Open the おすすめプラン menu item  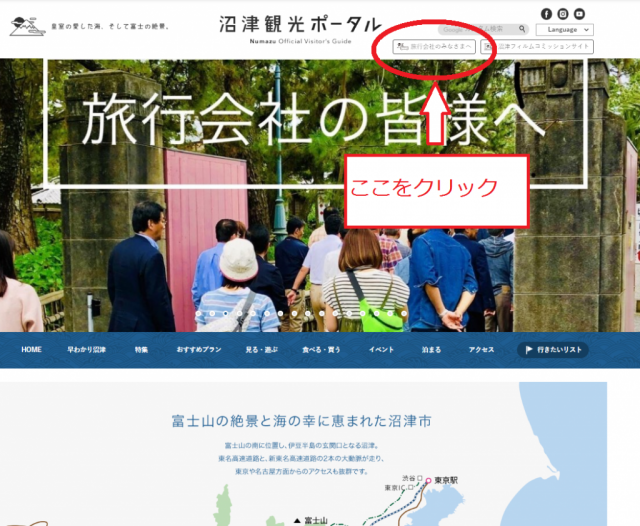(199, 350)
